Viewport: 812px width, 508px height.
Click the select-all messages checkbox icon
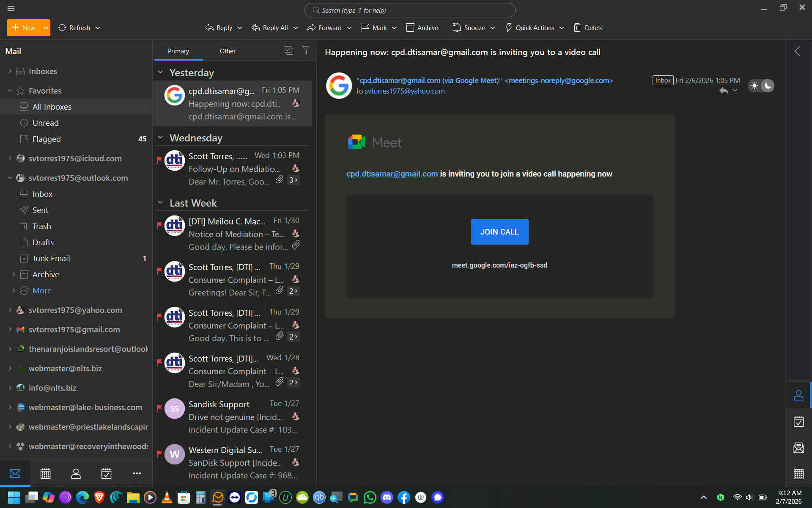(x=289, y=51)
